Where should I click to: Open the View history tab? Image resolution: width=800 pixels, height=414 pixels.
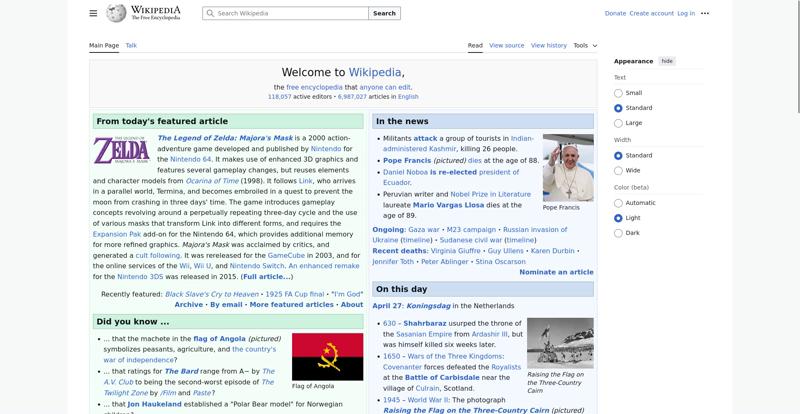(548, 45)
